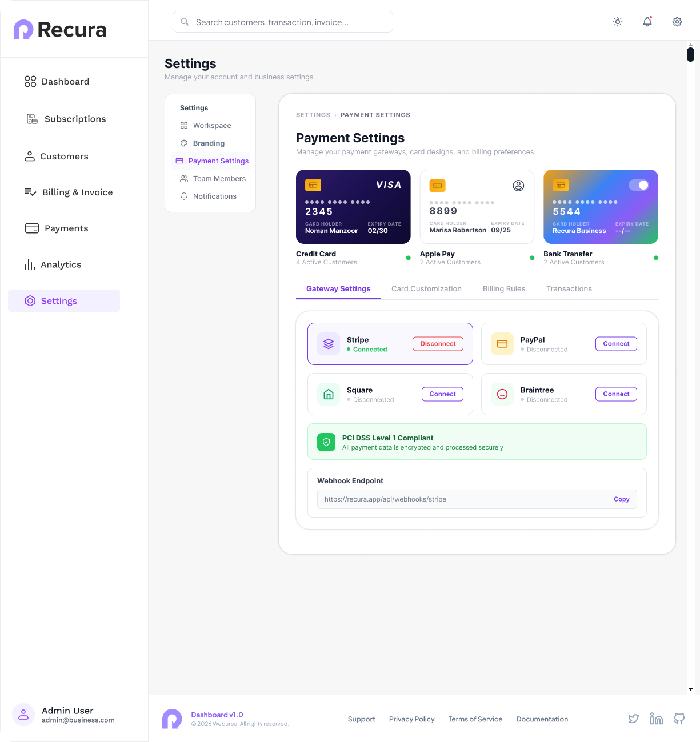This screenshot has height=742, width=700.
Task: Click the chip icon on the Visa card
Action: click(313, 185)
